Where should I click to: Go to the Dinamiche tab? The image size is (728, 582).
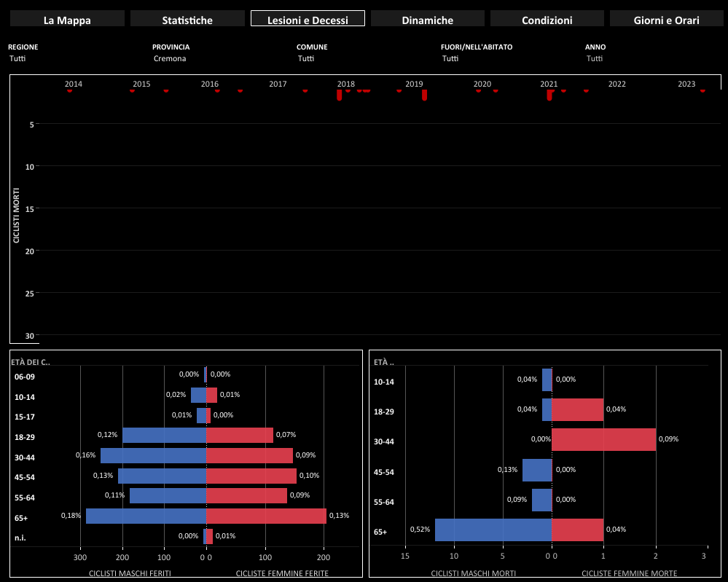(x=427, y=20)
